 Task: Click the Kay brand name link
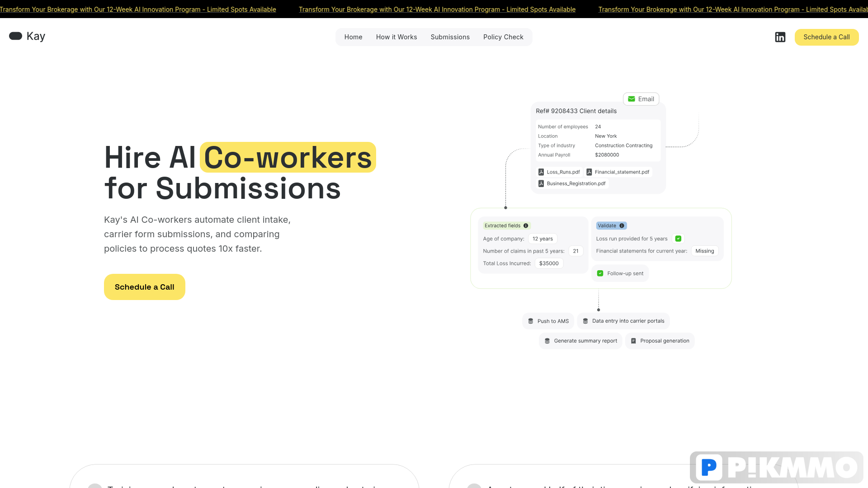[36, 36]
